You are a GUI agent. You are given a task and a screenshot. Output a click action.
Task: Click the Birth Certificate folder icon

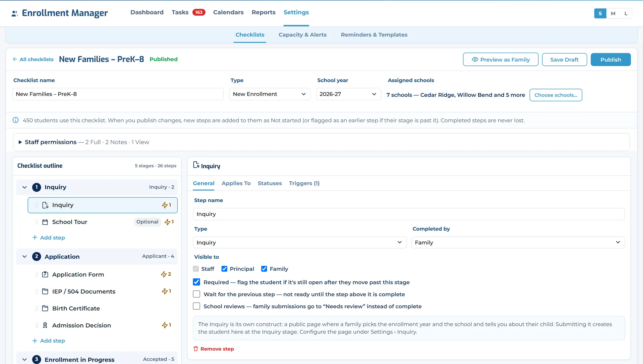click(x=45, y=308)
